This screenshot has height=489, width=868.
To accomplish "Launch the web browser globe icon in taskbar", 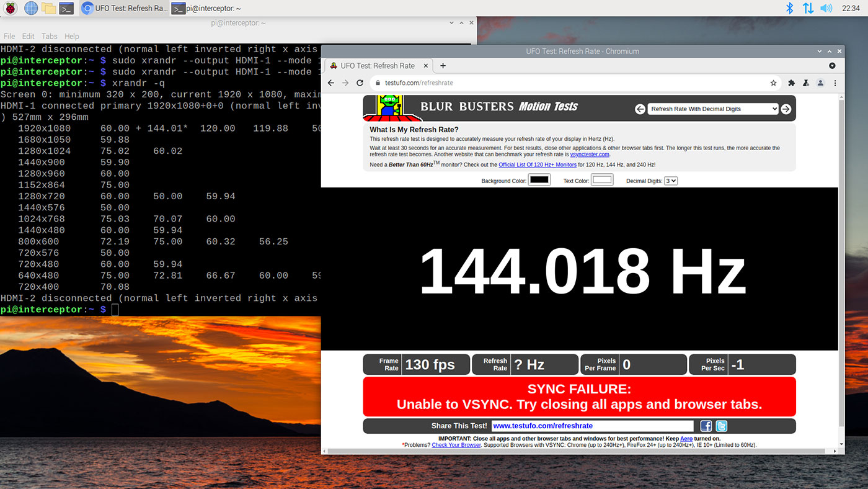I will tap(30, 8).
